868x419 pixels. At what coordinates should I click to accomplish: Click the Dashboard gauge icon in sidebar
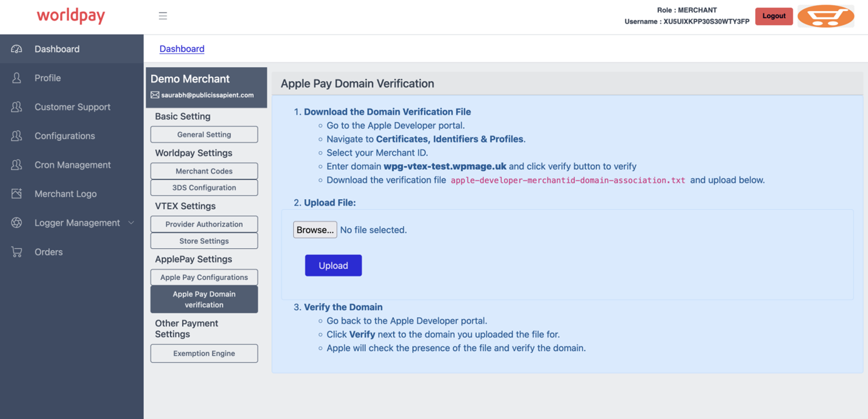tap(16, 49)
